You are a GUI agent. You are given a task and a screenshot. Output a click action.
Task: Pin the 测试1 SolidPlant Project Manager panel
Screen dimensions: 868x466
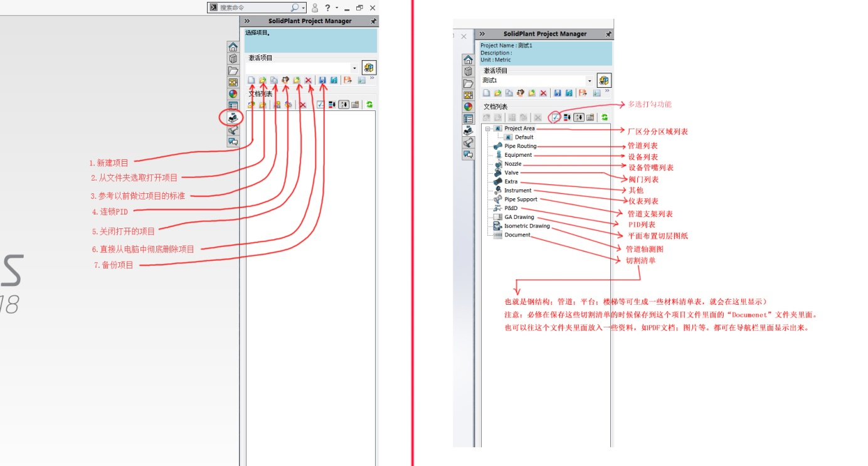[608, 34]
